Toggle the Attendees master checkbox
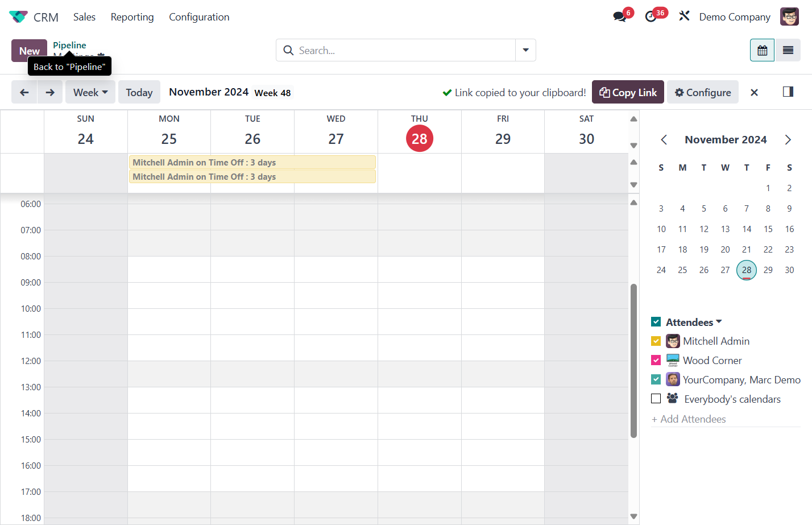Screen dimensions: 812x525 [x=656, y=322]
